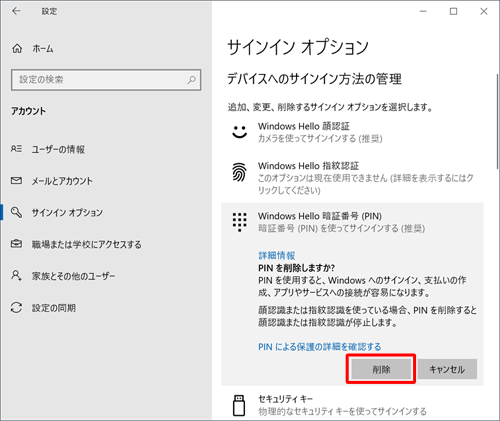Screen dimensions: 500x421
Task: Open メールとアカウント settings page
Action: 62,181
